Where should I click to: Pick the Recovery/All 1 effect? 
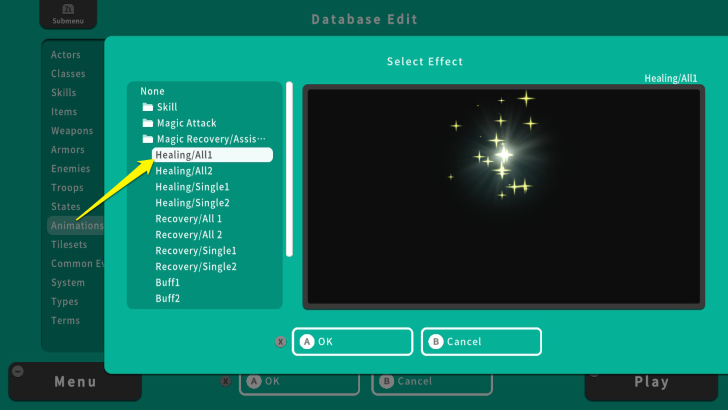click(188, 219)
